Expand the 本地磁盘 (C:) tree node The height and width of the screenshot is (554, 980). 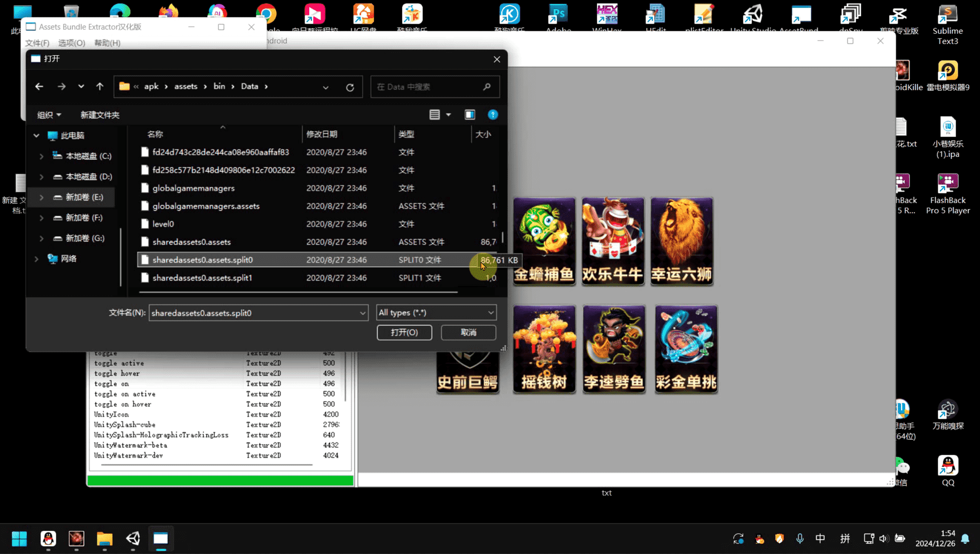(42, 156)
